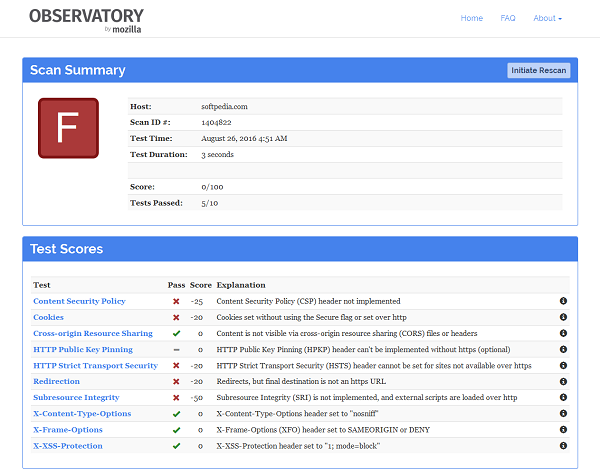Open the Content Security Policy test link
Image resolution: width=600 pixels, height=476 pixels.
click(x=79, y=301)
